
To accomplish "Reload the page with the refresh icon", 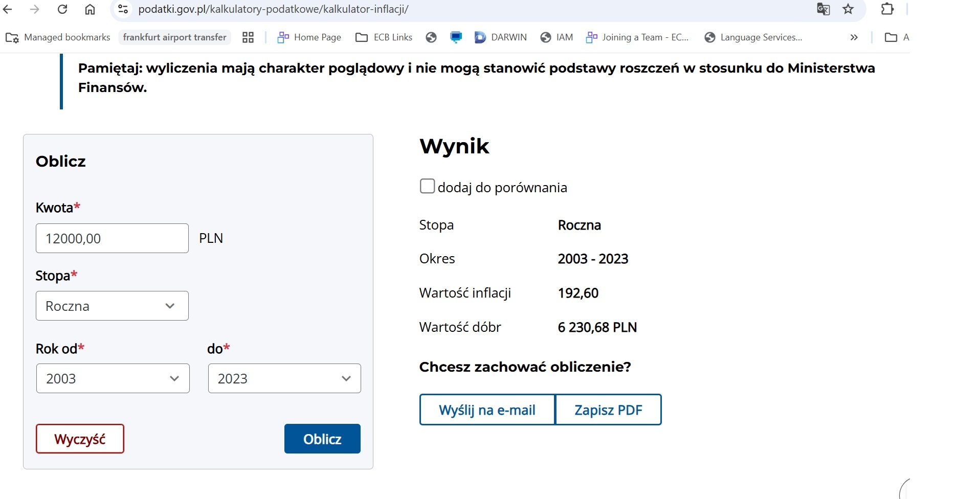I will pyautogui.click(x=62, y=9).
